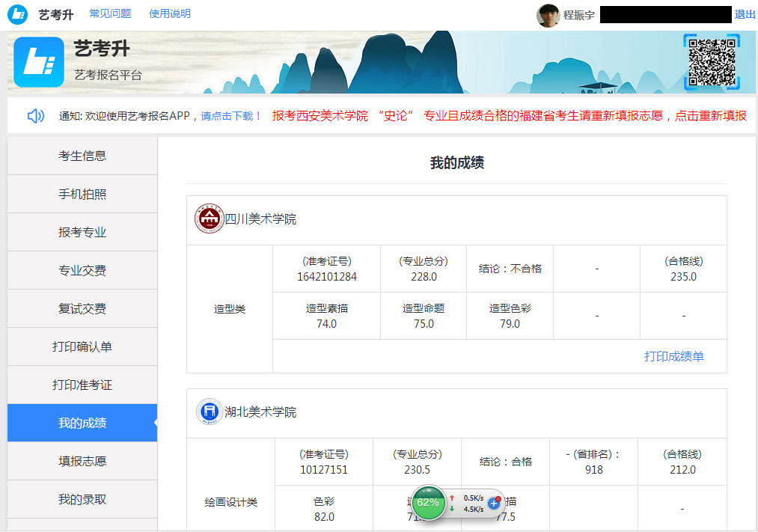The height and width of the screenshot is (532, 758).
Task: Click the 四川美术学院 school name
Action: click(260, 219)
